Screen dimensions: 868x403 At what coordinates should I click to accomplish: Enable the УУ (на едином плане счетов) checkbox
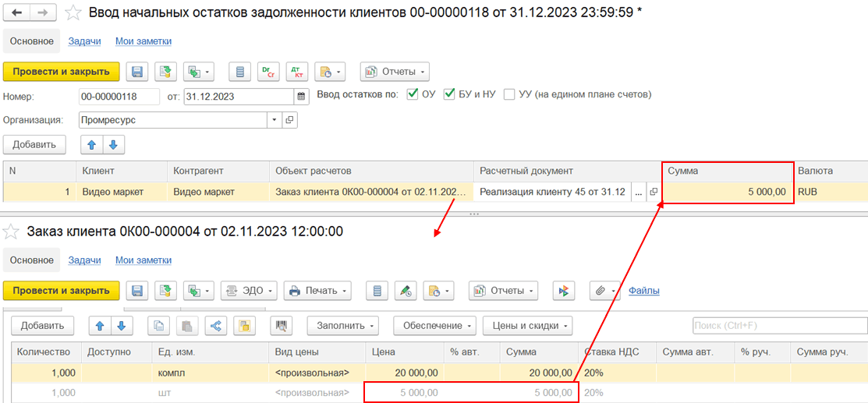point(509,94)
